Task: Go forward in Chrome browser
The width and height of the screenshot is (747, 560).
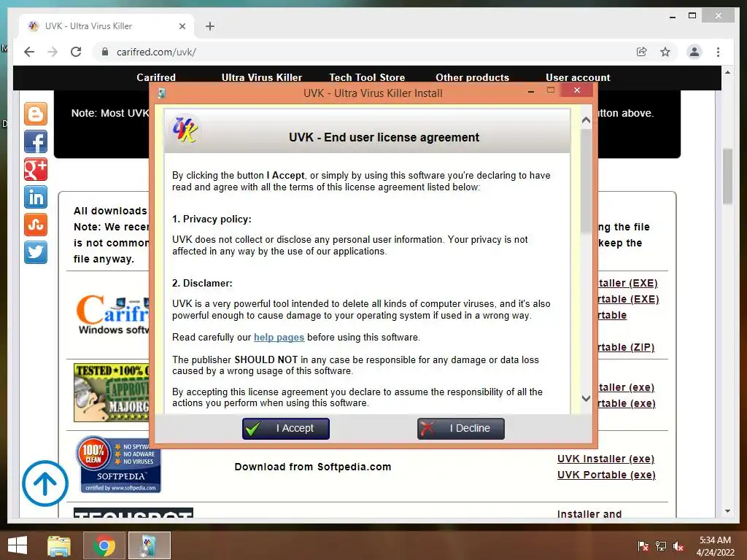Action: tap(53, 52)
